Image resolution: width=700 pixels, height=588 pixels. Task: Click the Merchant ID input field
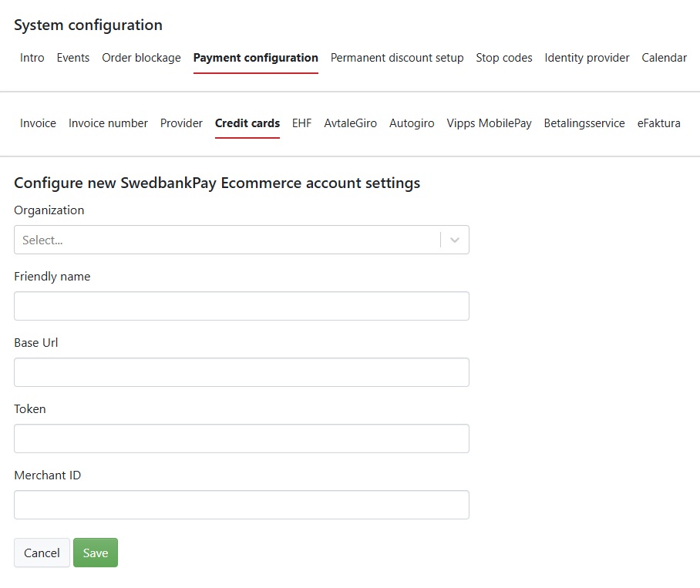241,505
